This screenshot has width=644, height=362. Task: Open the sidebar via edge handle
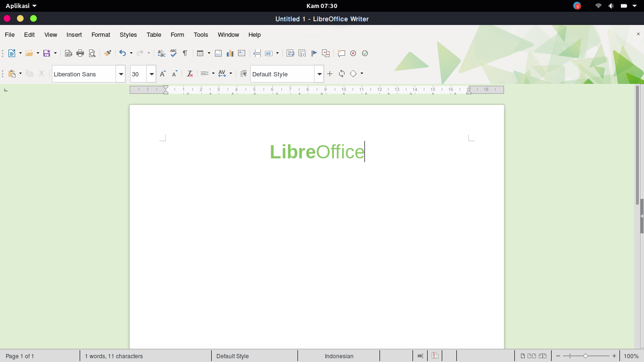pos(642,216)
